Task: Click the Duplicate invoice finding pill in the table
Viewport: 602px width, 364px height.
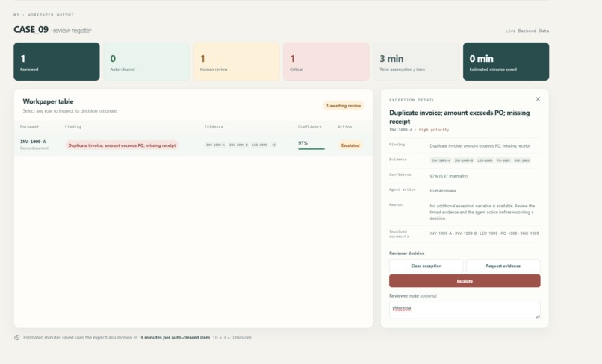Action: [x=122, y=145]
